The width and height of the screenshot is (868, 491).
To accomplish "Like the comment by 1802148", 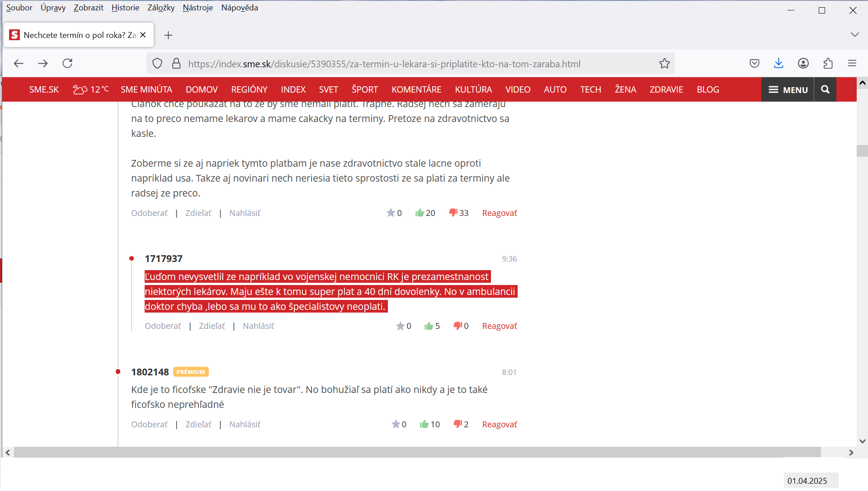I will (x=424, y=425).
